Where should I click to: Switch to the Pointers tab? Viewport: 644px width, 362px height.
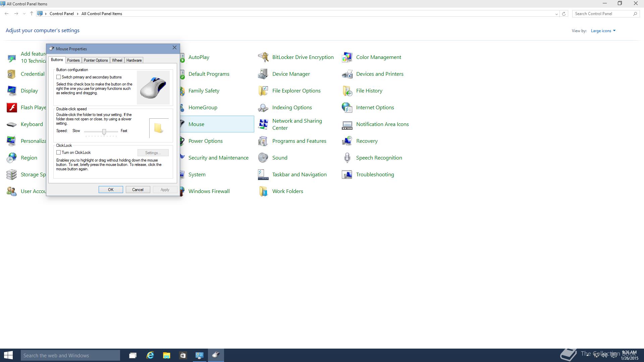(x=73, y=60)
